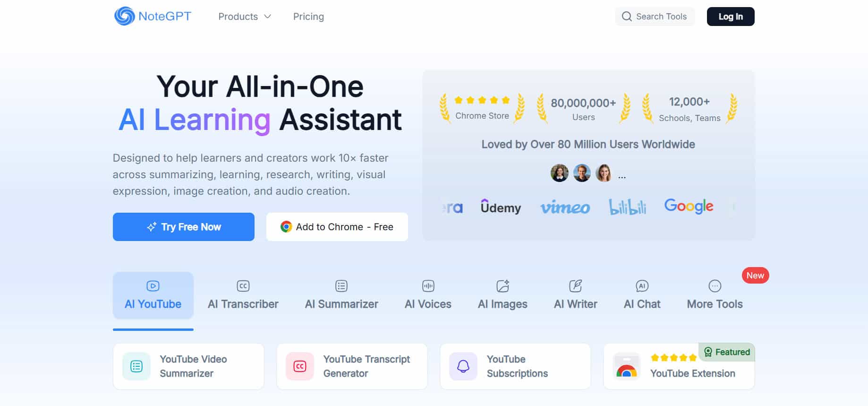Click the NoteGPT swirl logo icon

tap(125, 16)
